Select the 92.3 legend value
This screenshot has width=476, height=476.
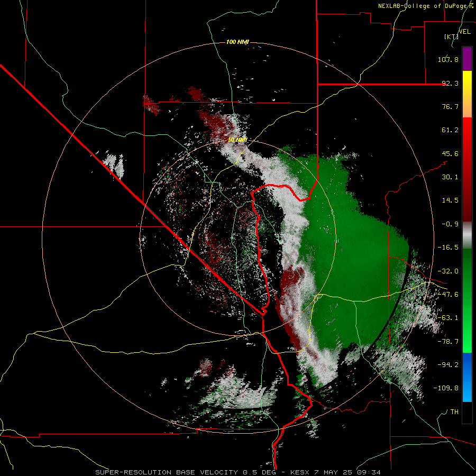[450, 83]
